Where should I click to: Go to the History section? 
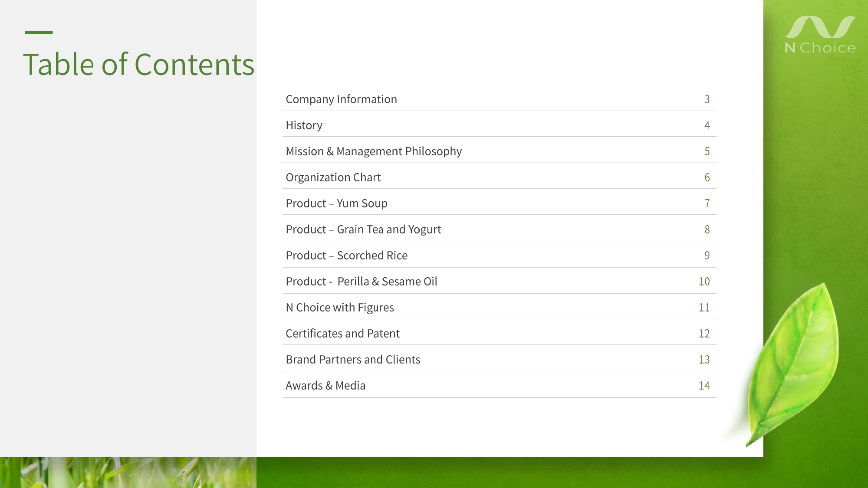click(304, 125)
